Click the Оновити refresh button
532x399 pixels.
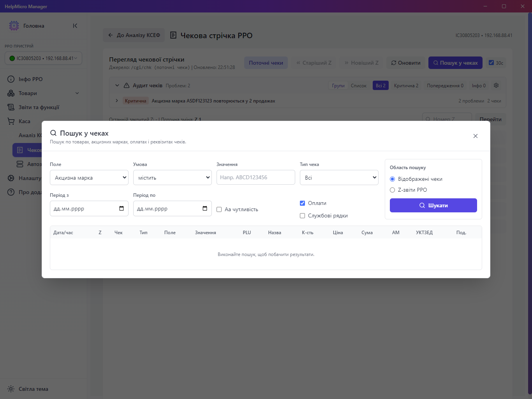406,63
